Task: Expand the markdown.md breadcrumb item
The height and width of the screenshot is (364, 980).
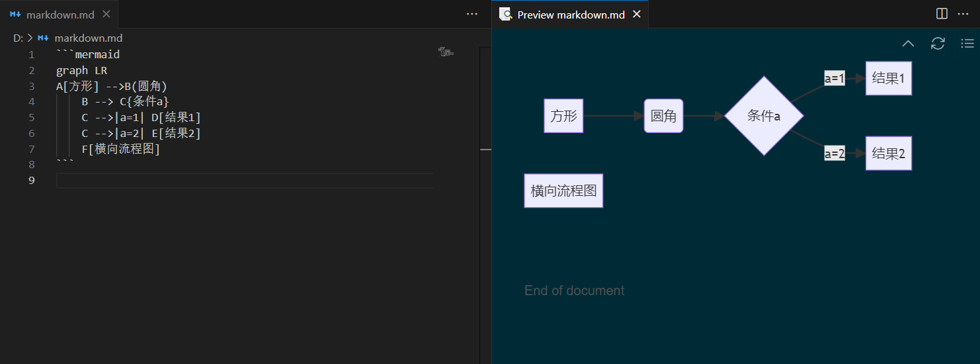Action: click(88, 38)
